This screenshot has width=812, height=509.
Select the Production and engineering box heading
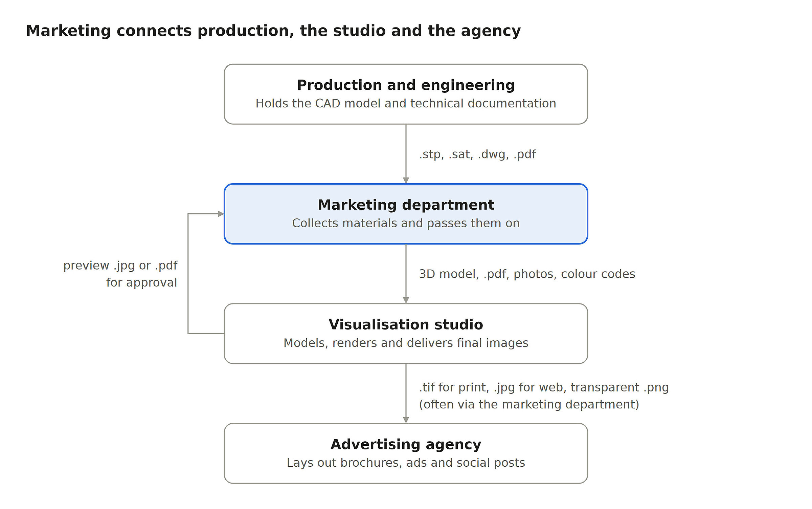406,85
